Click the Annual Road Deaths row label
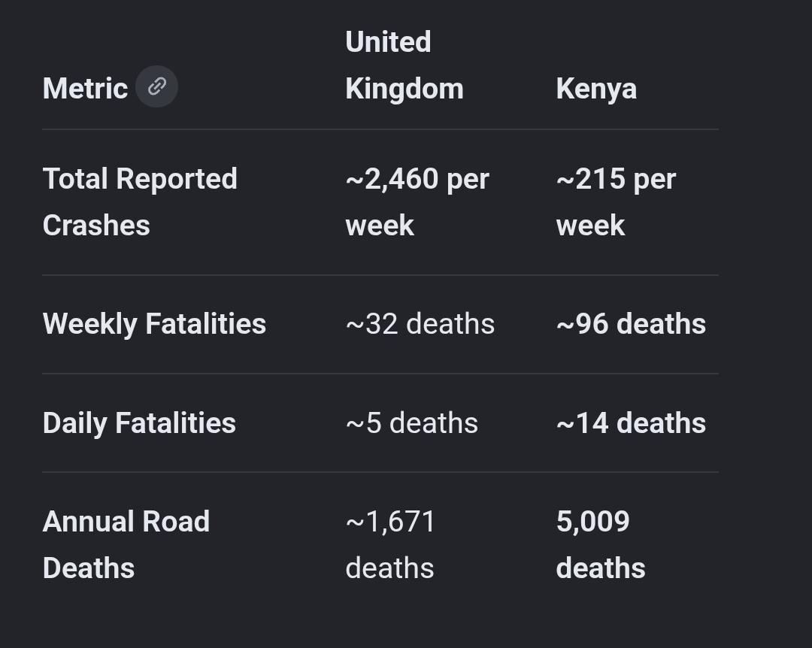This screenshot has width=812, height=648. (126, 545)
